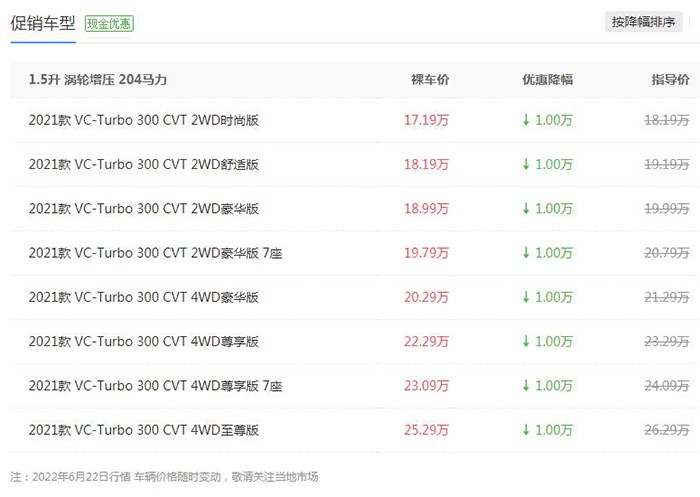Click the 17.19万 bare car price
700x497 pixels.
point(426,120)
